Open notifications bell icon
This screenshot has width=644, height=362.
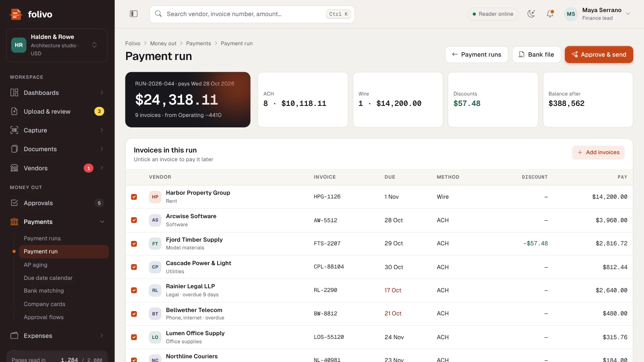(x=550, y=14)
